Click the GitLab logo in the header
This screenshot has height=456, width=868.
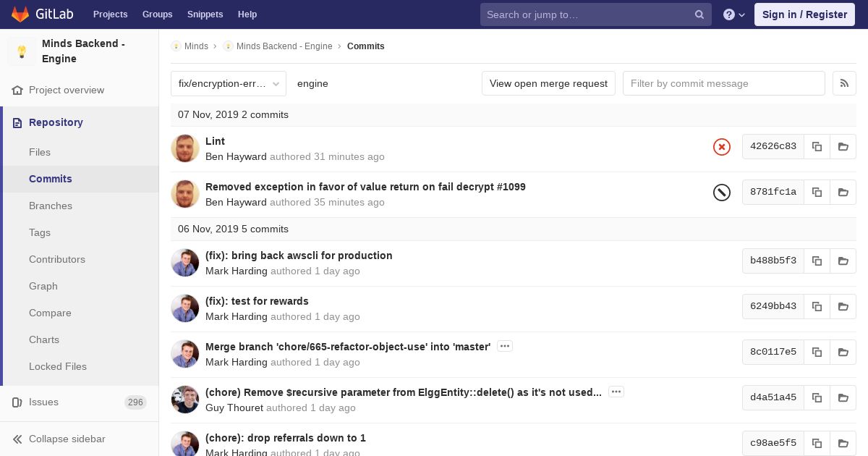pos(41,14)
